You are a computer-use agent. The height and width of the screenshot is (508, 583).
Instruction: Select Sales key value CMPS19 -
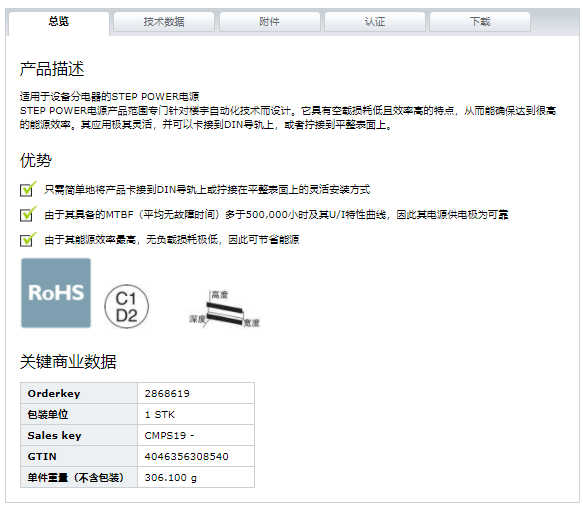[x=169, y=435]
